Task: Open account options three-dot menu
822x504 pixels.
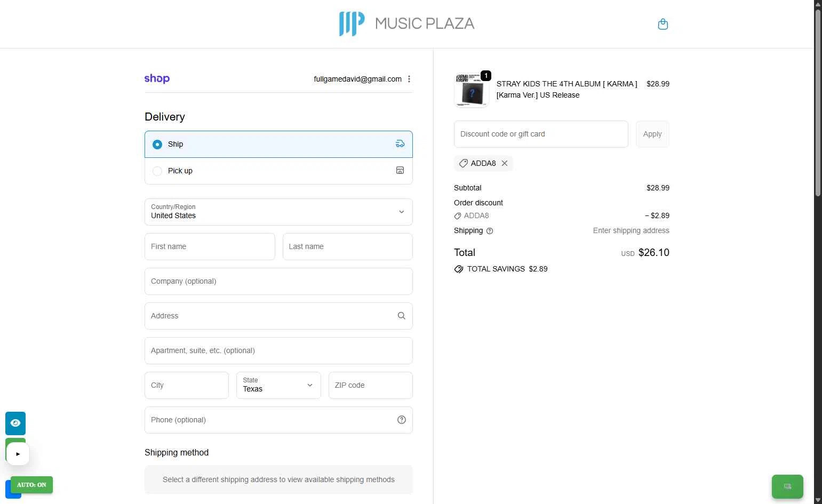Action: (409, 79)
